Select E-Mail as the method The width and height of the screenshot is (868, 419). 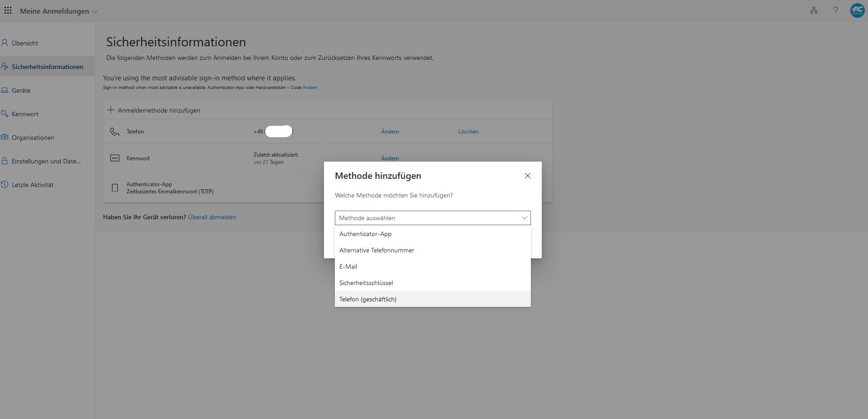coord(348,267)
